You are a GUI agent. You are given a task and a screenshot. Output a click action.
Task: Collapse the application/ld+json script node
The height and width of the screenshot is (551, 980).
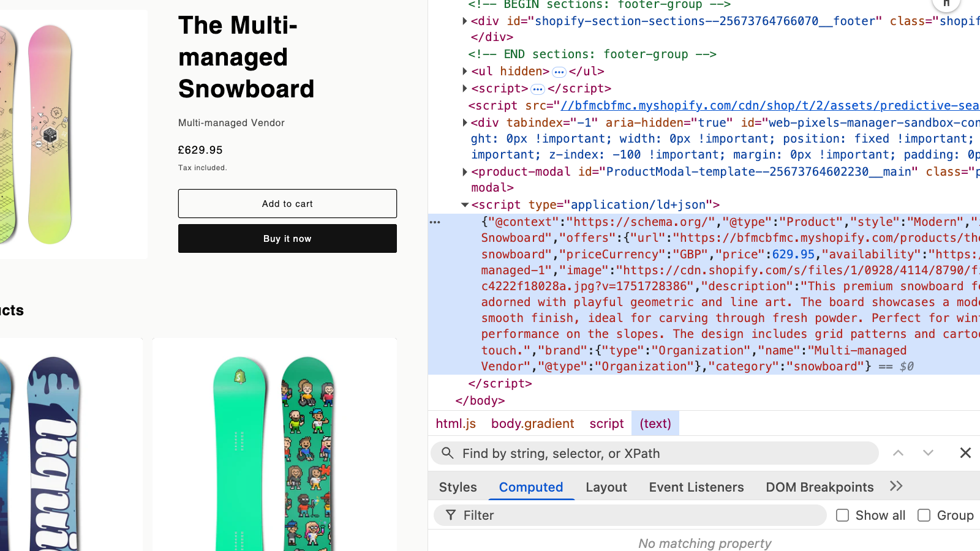point(465,204)
